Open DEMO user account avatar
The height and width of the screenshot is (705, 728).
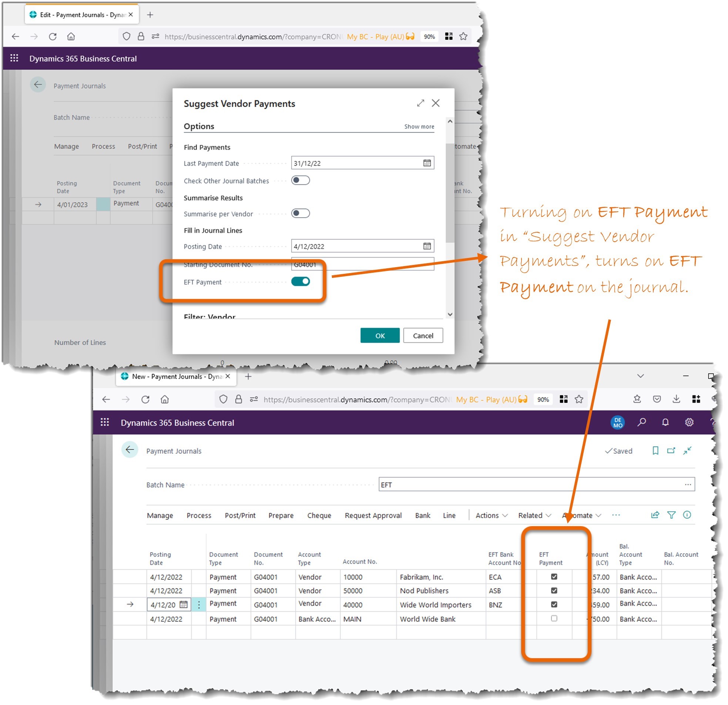point(618,423)
